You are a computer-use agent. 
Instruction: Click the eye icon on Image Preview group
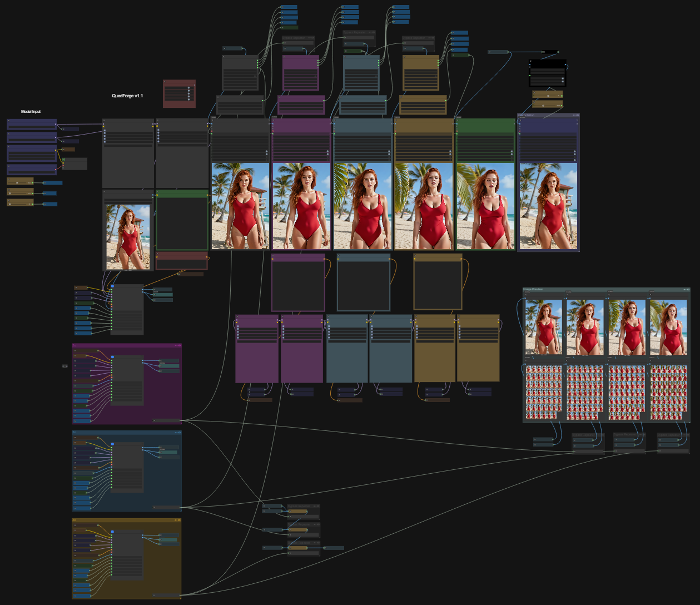688,290
